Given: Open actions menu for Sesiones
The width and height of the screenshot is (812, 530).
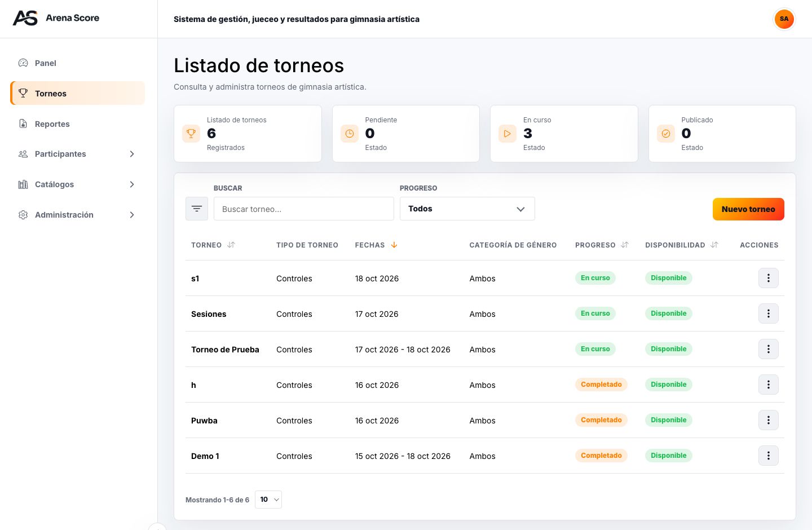Looking at the screenshot, I should pyautogui.click(x=769, y=313).
